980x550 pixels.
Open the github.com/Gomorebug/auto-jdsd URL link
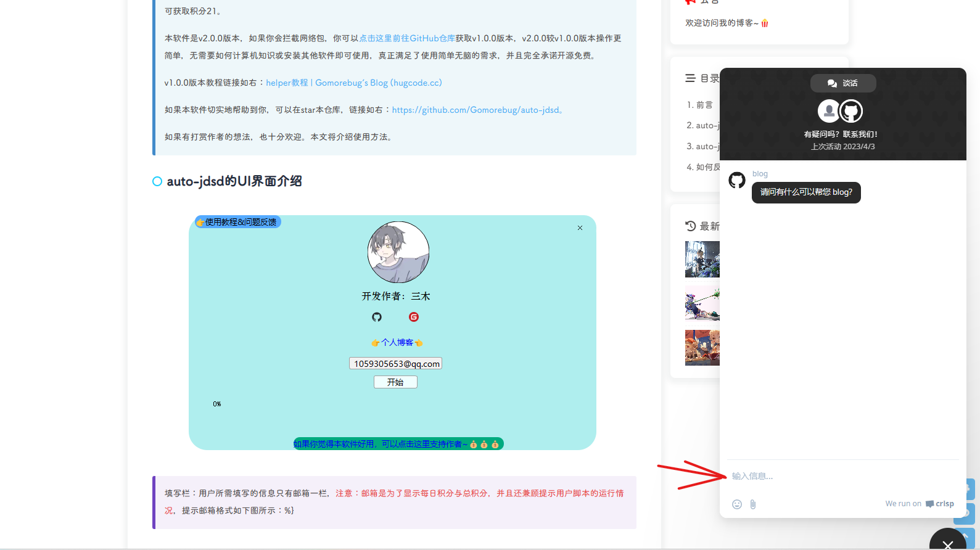pyautogui.click(x=477, y=110)
